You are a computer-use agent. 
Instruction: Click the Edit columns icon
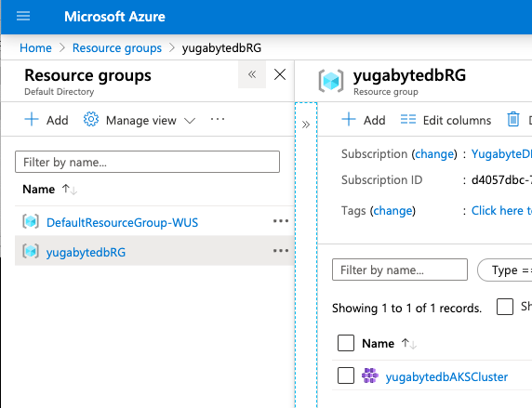407,119
